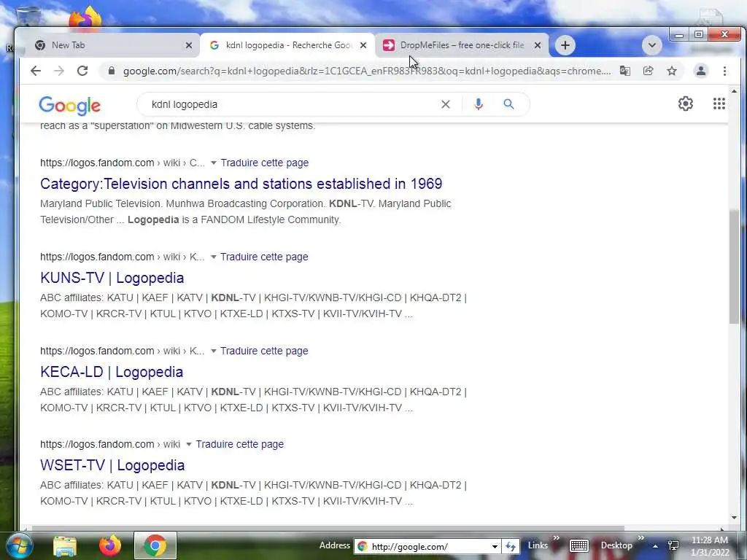The image size is (747, 560).
Task: Launch Firefox from the taskbar
Action: point(109,545)
